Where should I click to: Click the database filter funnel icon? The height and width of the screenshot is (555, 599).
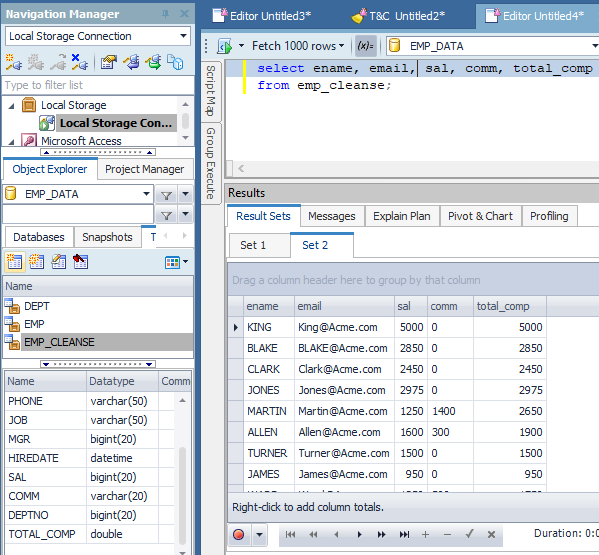(x=166, y=195)
